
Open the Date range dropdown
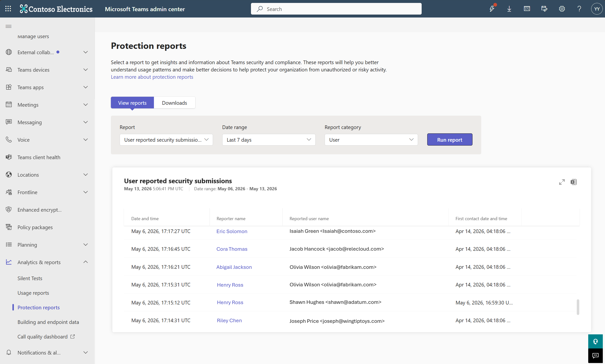[x=269, y=140]
